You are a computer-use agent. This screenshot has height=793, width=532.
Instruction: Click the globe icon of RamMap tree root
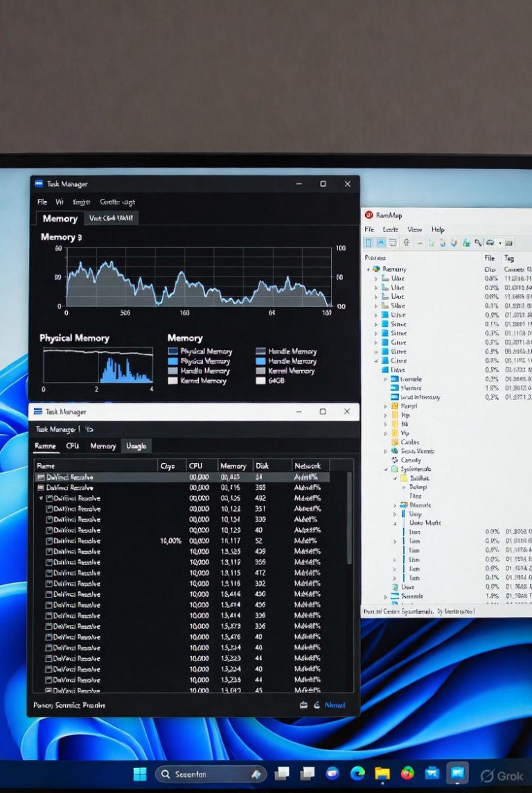pos(376,269)
